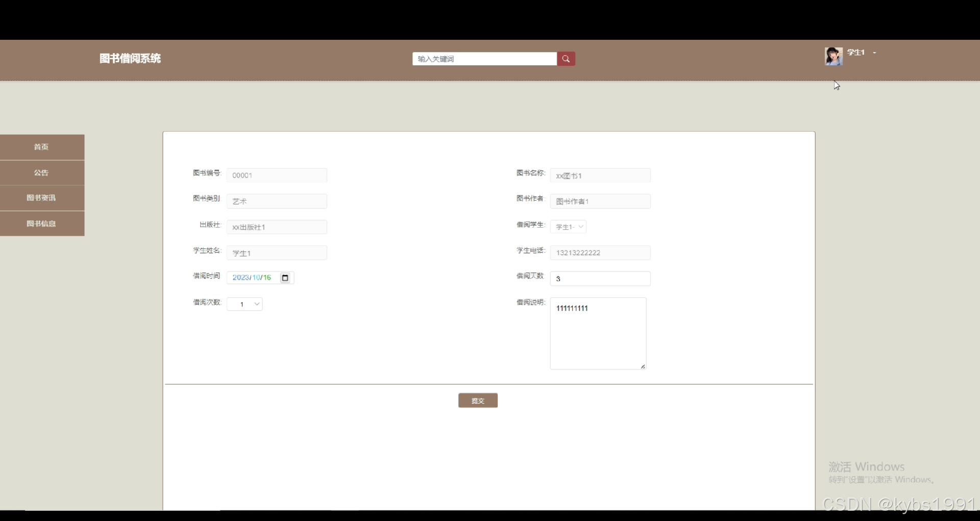The image size is (980, 521).
Task: Expand the 学生1 account dropdown arrow
Action: (874, 53)
